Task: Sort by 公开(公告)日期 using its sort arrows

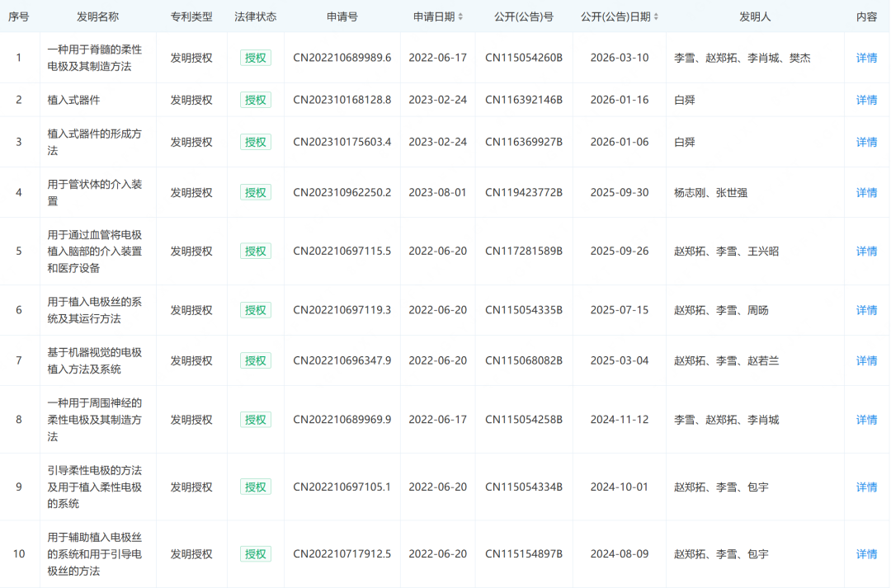Action: pos(657,16)
